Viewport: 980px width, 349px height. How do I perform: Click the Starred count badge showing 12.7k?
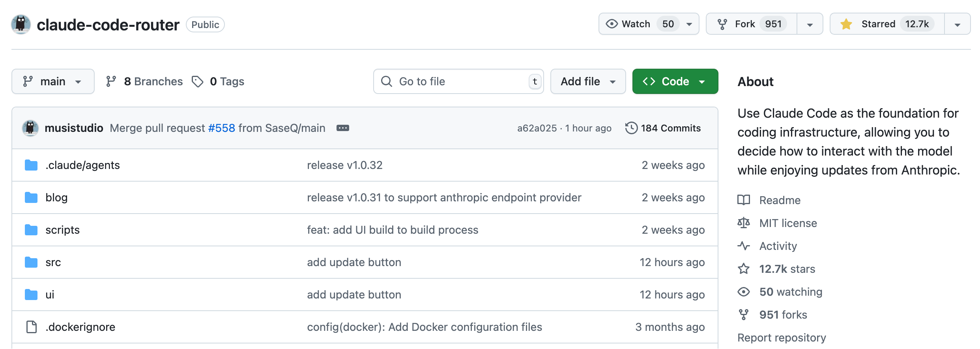pyautogui.click(x=917, y=24)
